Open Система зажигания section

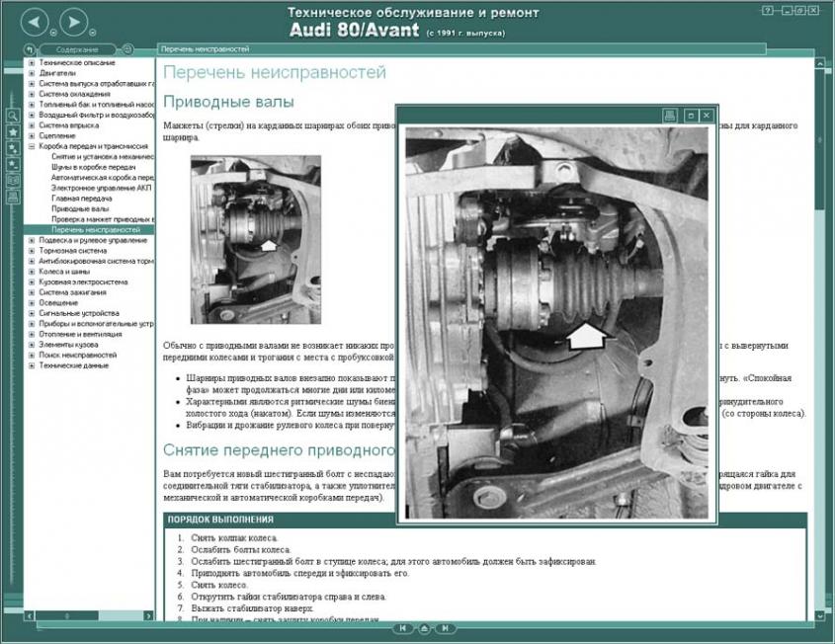coord(72,292)
